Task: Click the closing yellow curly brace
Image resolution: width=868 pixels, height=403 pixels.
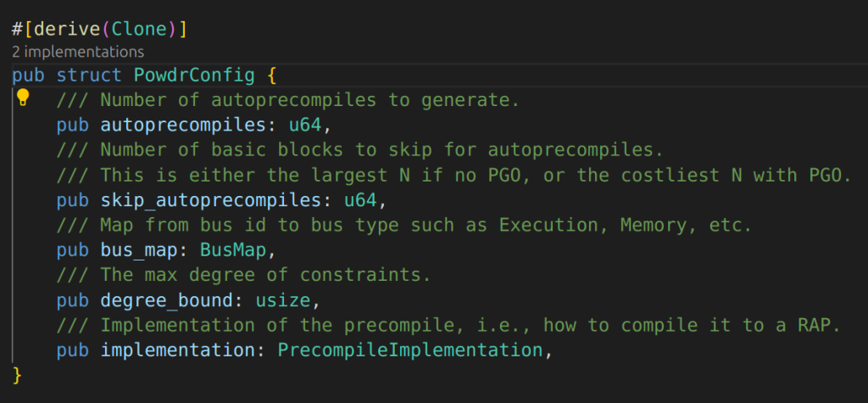Action: [17, 375]
